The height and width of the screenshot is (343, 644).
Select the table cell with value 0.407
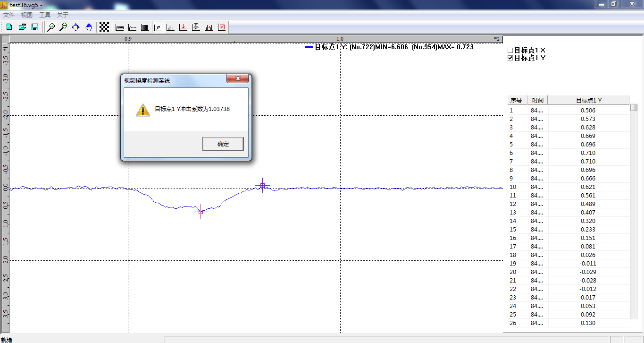(588, 213)
